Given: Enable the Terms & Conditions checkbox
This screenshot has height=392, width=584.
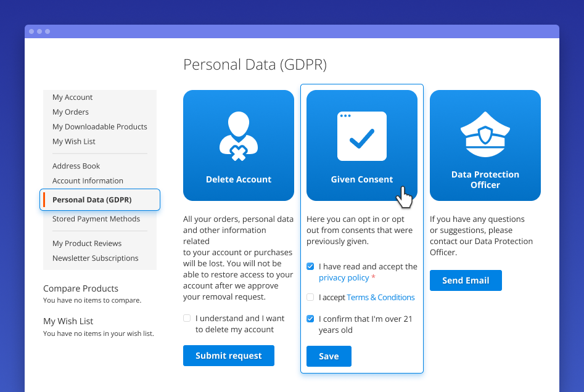Looking at the screenshot, I should coord(310,297).
